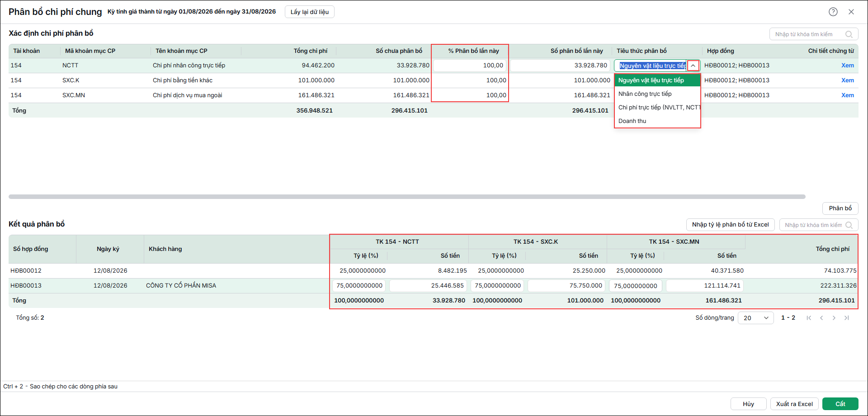
Task: Click the green Cất save button
Action: 840,404
